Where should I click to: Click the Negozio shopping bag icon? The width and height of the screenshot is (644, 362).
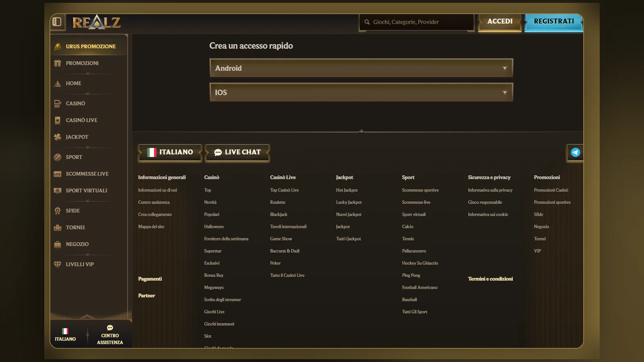point(58,244)
